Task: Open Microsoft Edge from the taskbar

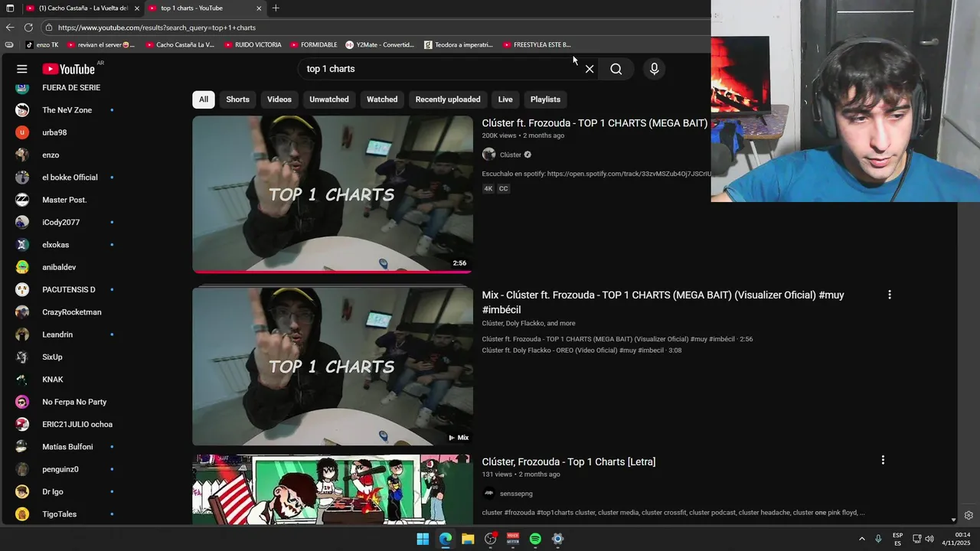Action: coord(445,539)
